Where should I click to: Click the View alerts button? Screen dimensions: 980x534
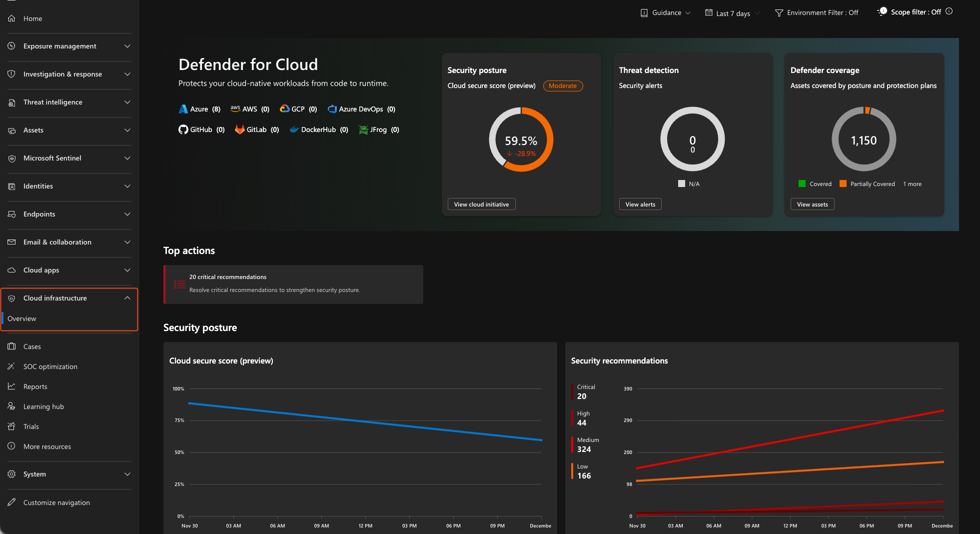[x=640, y=204]
